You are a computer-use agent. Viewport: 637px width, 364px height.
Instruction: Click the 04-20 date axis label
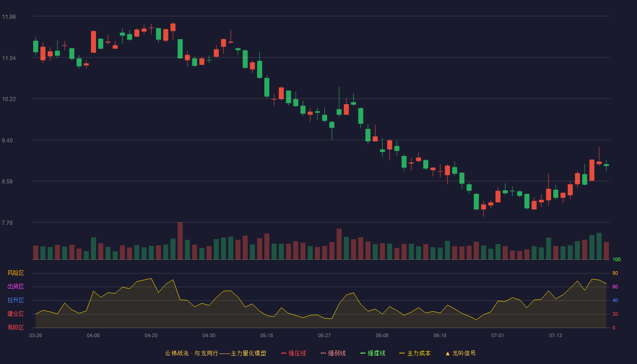pos(151,335)
